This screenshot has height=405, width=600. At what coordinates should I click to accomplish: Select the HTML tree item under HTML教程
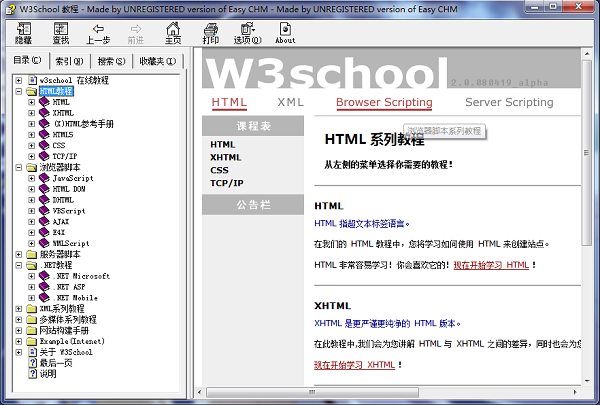click(x=61, y=102)
